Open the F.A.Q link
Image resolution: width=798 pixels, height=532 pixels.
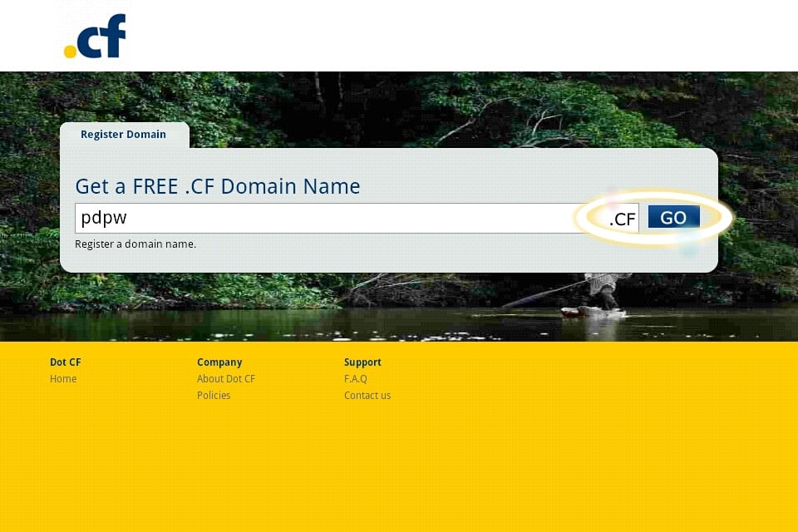tap(355, 379)
